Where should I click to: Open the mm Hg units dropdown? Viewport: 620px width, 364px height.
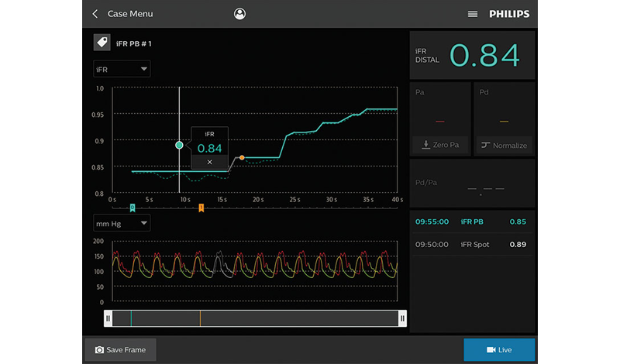click(x=122, y=223)
